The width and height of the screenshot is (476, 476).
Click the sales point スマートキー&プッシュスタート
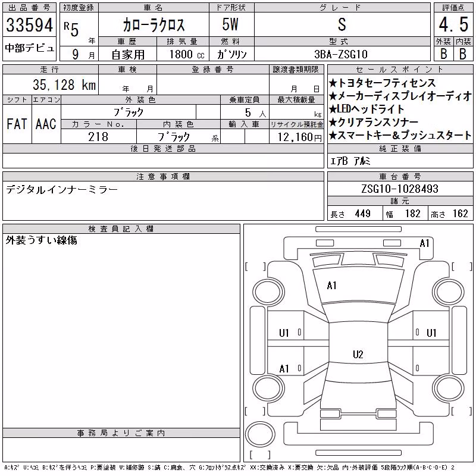coord(400,135)
